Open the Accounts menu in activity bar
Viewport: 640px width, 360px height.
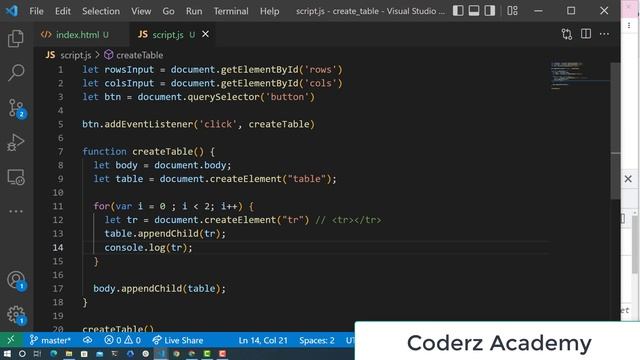click(16, 280)
